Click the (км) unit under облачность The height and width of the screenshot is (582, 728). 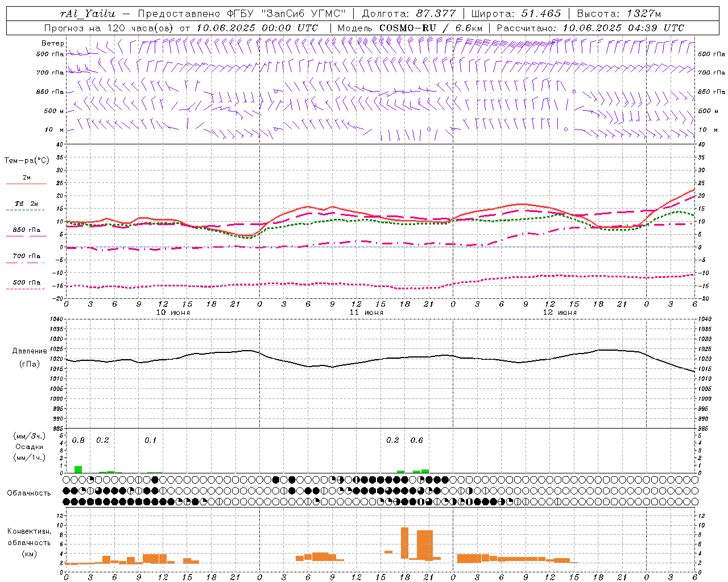point(29,554)
